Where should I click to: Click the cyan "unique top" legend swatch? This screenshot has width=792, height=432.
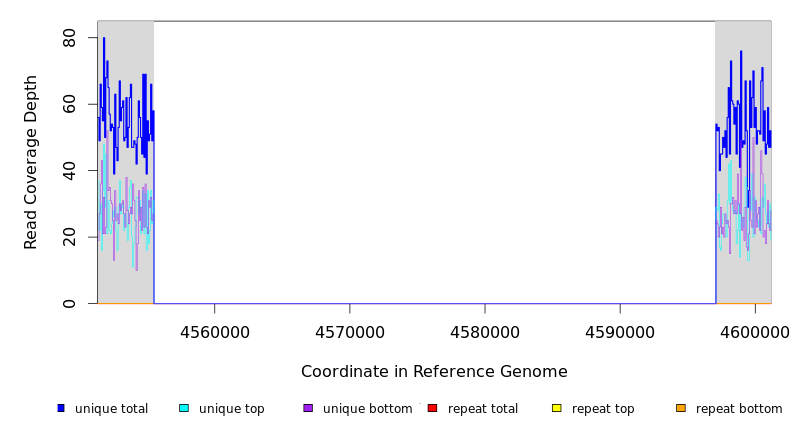click(x=184, y=408)
